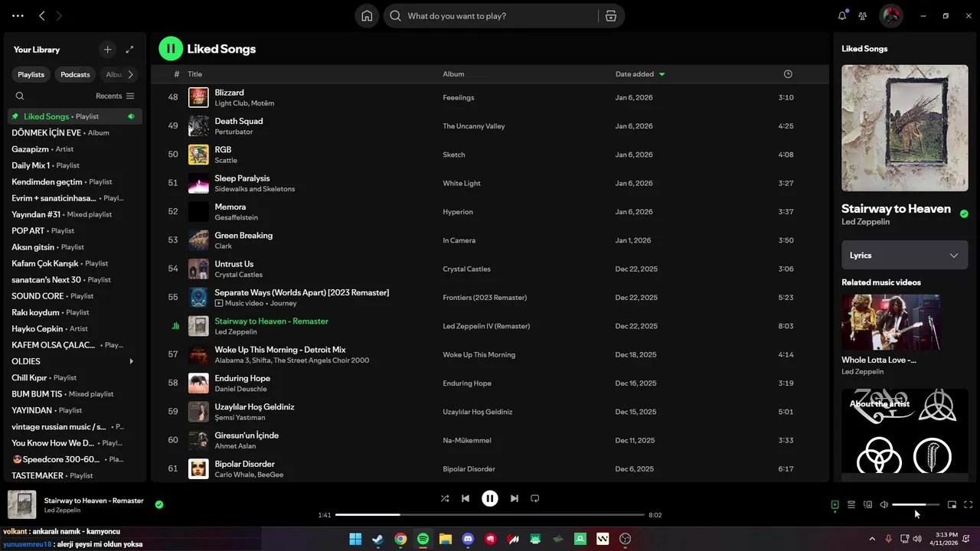Go back with the left arrow
The height and width of the screenshot is (551, 980).
point(42,15)
